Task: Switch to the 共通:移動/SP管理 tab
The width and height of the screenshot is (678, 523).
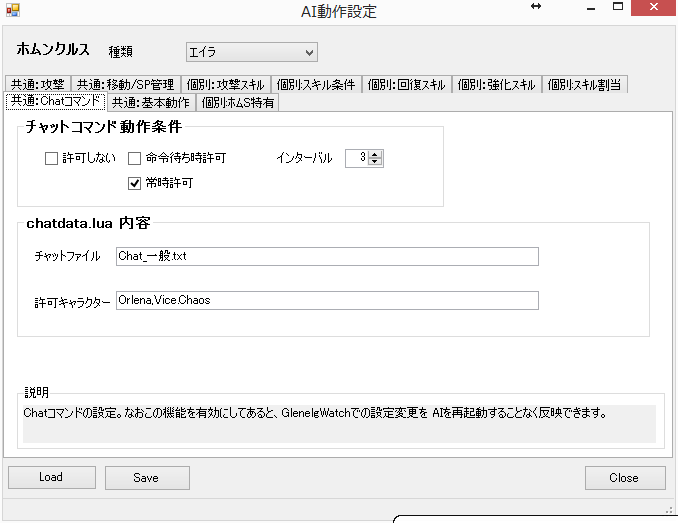Action: (x=125, y=84)
